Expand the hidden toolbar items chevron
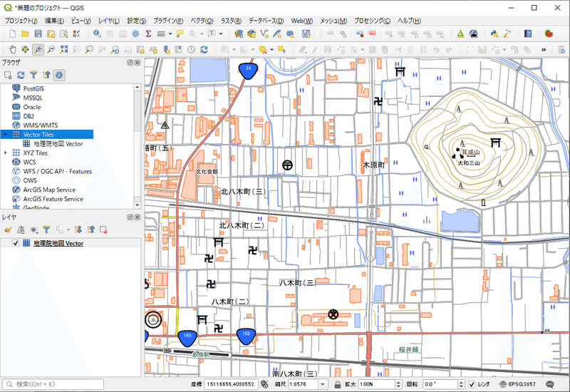Image resolution: width=570 pixels, height=392 pixels. point(544,49)
